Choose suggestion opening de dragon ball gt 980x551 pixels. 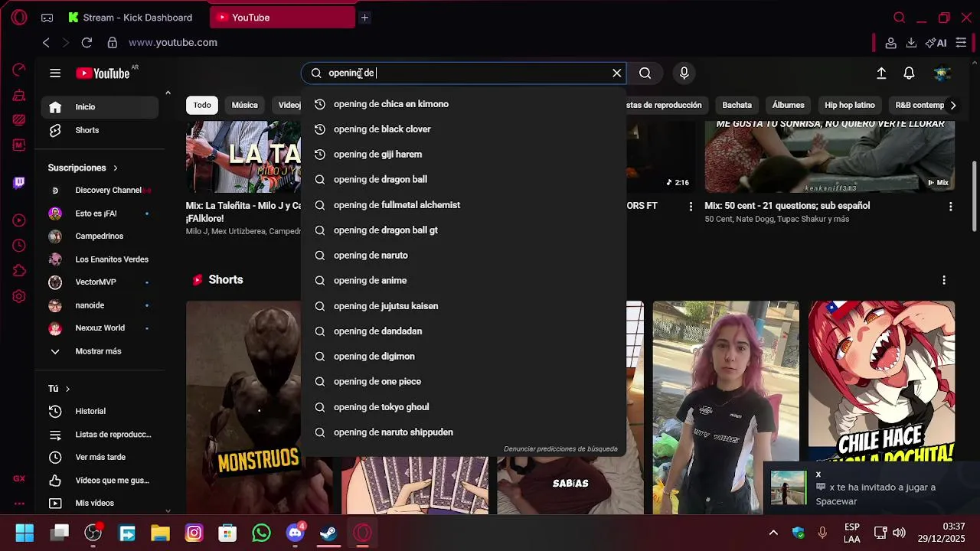(x=463, y=230)
